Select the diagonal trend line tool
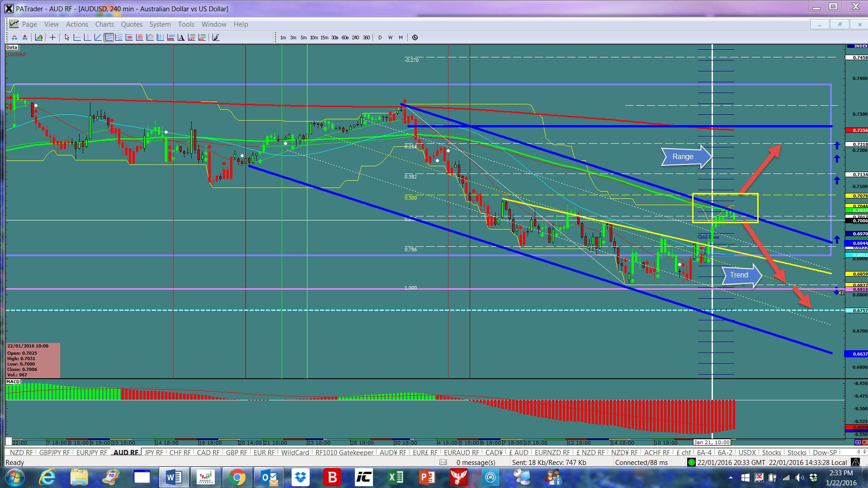 click(x=98, y=38)
